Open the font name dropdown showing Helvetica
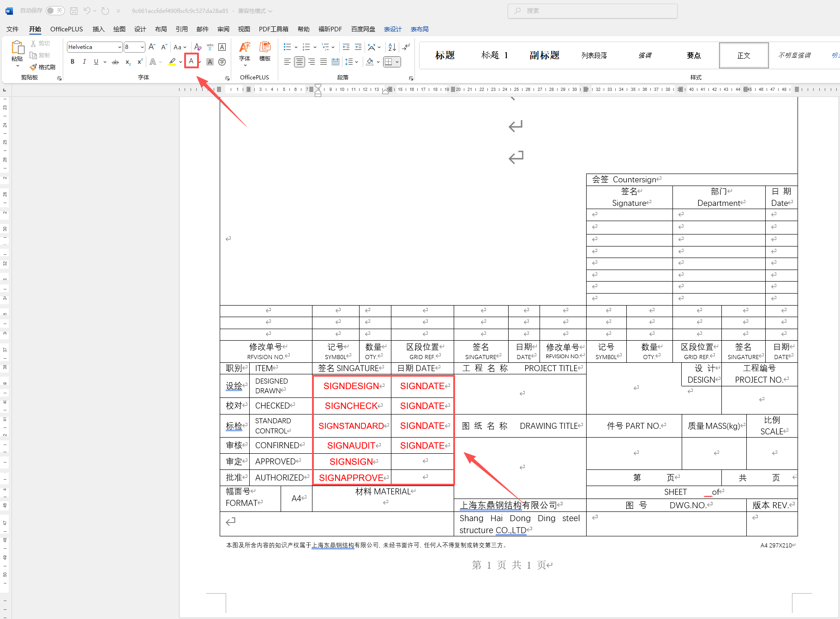 coord(120,47)
